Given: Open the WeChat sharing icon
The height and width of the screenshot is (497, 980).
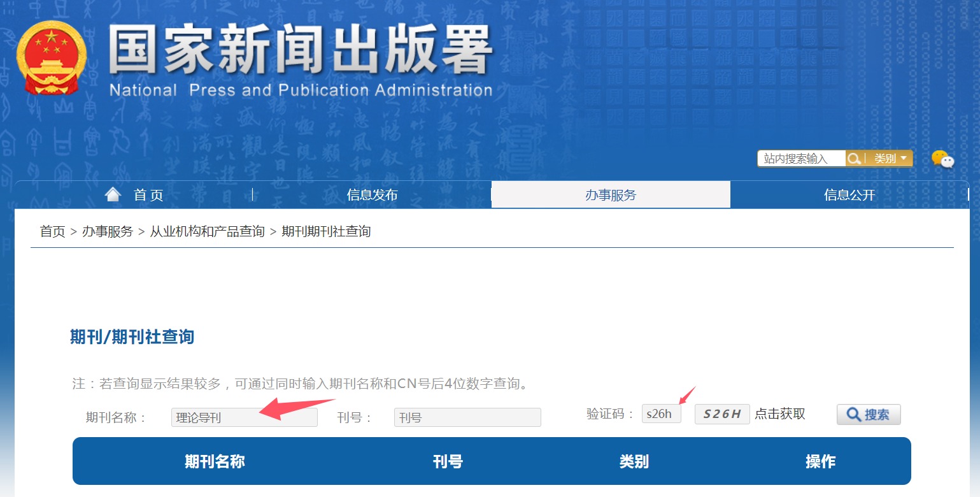Looking at the screenshot, I should point(942,160).
